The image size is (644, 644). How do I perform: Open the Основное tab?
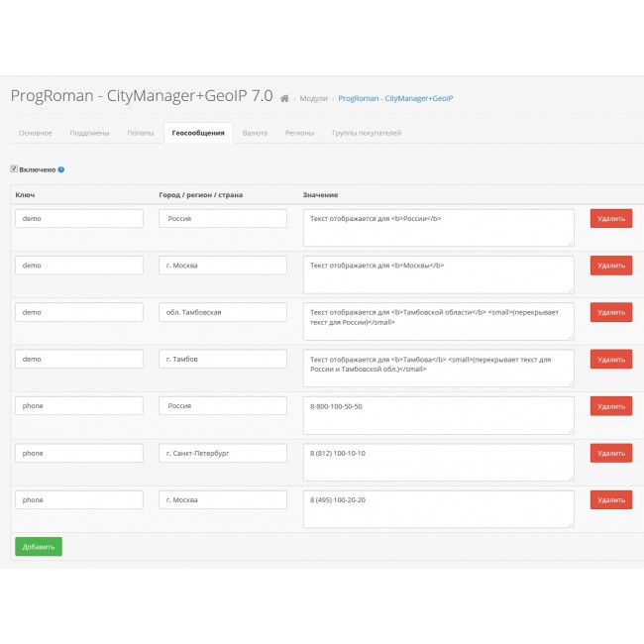click(x=36, y=133)
